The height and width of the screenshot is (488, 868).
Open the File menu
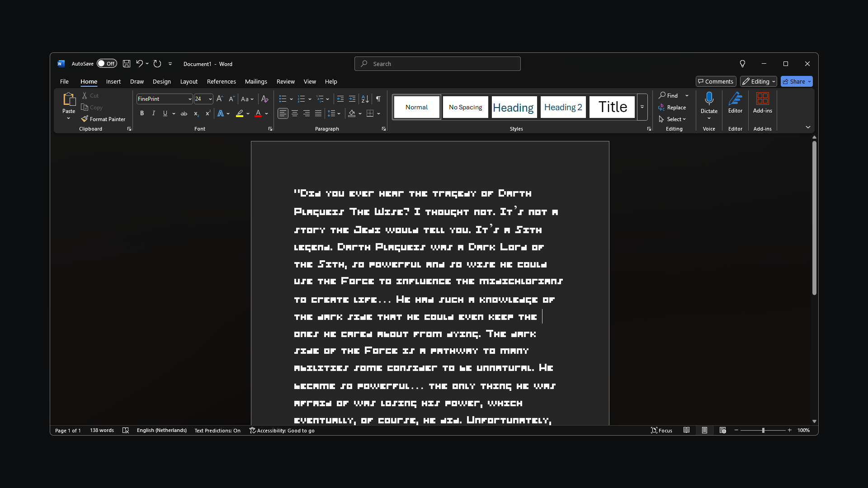click(64, 81)
